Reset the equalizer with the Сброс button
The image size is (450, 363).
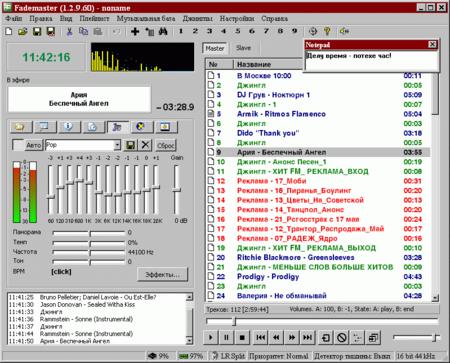(x=166, y=145)
